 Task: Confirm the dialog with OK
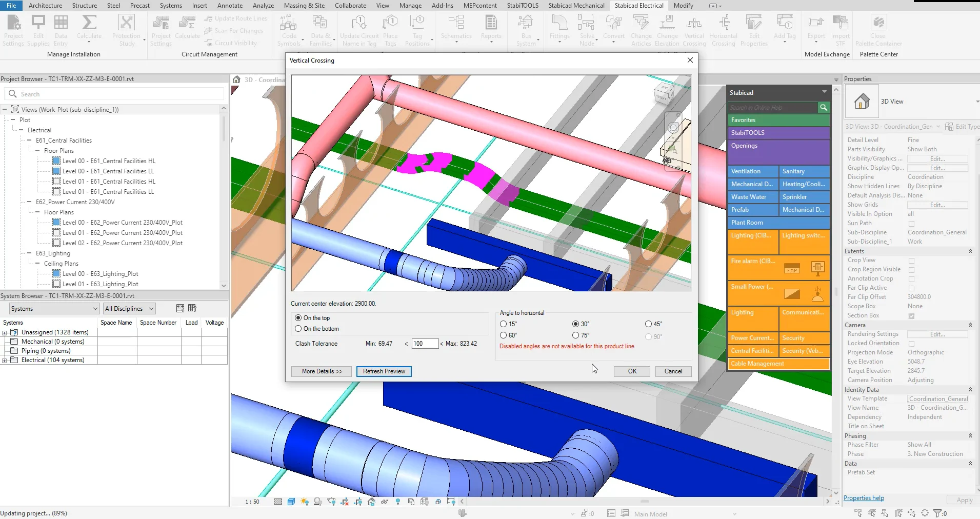632,371
